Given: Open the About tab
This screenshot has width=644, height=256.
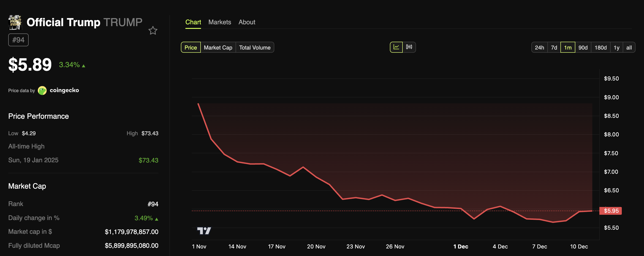Looking at the screenshot, I should click(247, 22).
